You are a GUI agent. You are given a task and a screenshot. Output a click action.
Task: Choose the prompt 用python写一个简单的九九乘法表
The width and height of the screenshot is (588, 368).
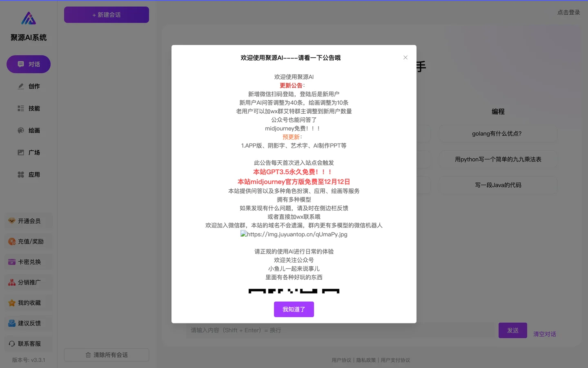(x=498, y=159)
